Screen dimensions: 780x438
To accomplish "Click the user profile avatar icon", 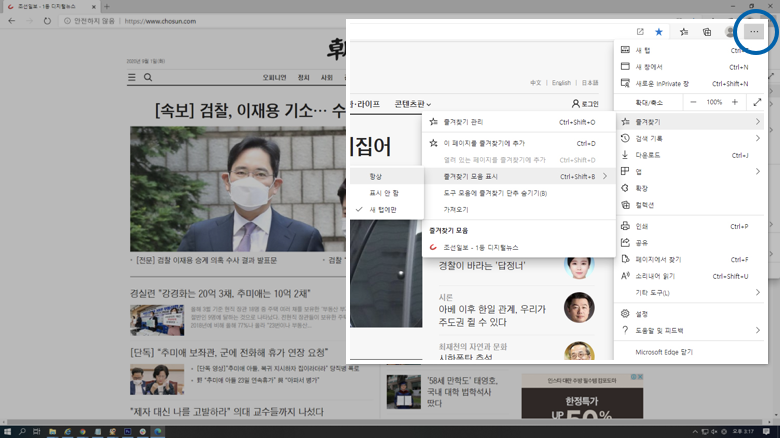I will point(730,32).
